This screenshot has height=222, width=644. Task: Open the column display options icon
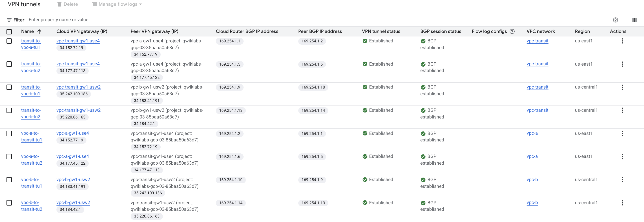click(635, 20)
